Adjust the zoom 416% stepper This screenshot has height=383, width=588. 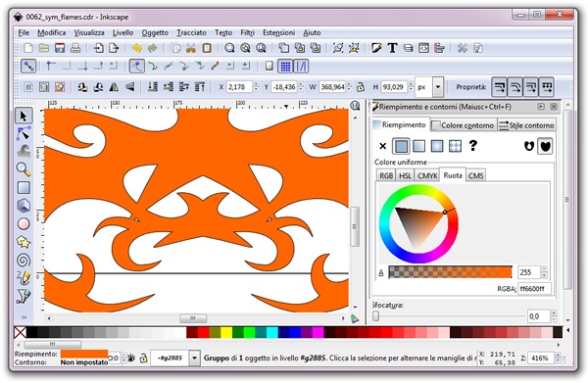[558, 358]
